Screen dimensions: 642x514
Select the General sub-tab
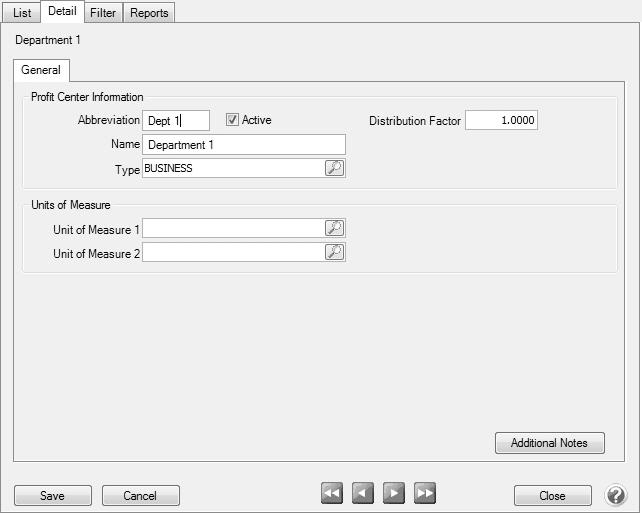tap(41, 71)
